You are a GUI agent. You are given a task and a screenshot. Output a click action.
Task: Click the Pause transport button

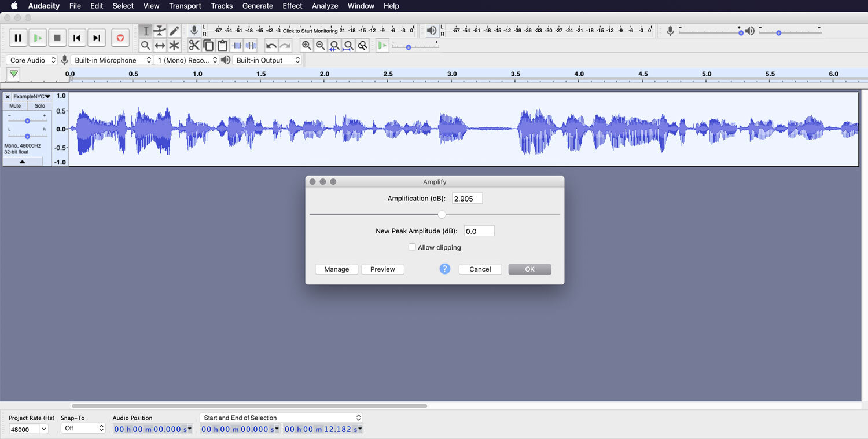[x=18, y=38]
